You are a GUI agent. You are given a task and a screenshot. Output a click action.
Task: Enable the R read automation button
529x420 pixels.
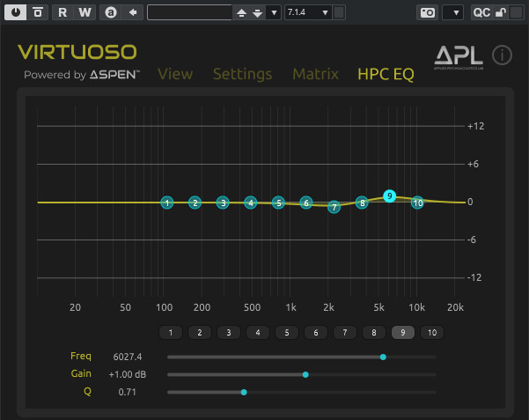(x=62, y=12)
